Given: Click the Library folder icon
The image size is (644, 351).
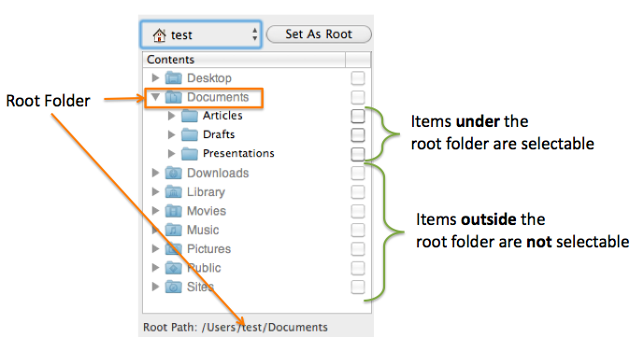Looking at the screenshot, I should pyautogui.click(x=173, y=191).
